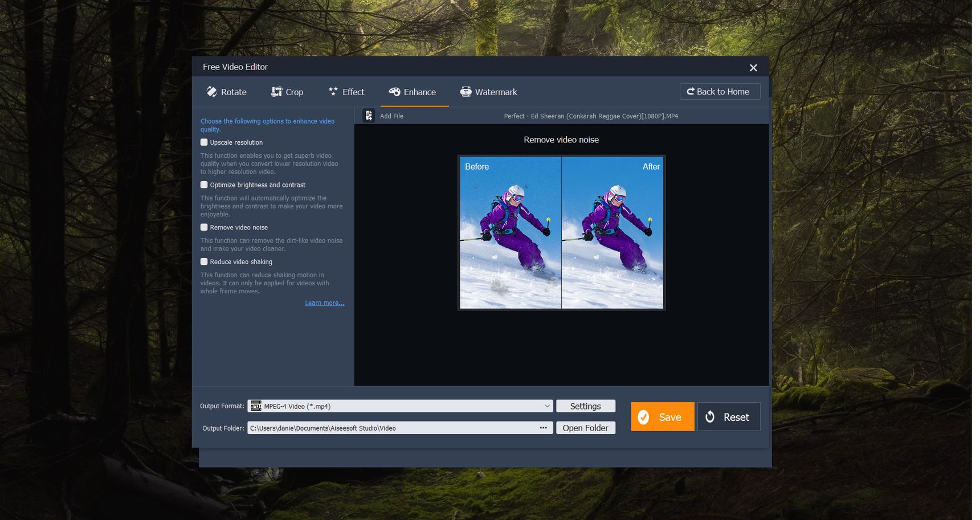Check the Remove video noise option

204,227
